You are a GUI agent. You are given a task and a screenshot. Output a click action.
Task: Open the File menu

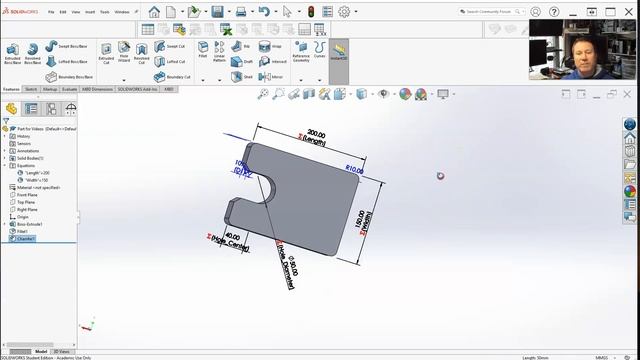click(x=51, y=12)
